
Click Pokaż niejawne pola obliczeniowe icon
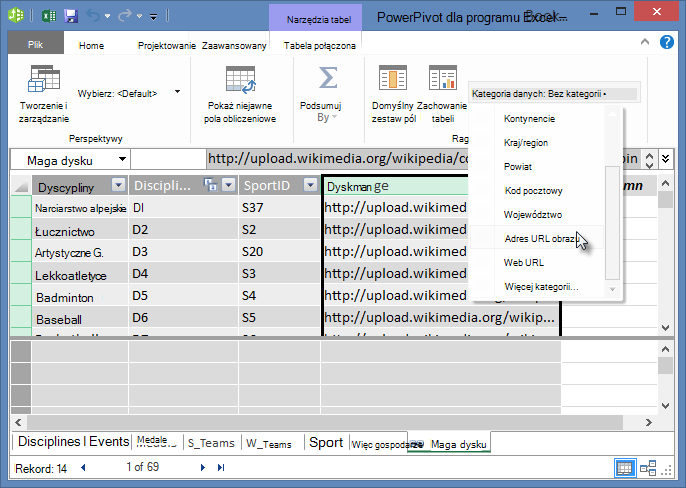pyautogui.click(x=240, y=80)
